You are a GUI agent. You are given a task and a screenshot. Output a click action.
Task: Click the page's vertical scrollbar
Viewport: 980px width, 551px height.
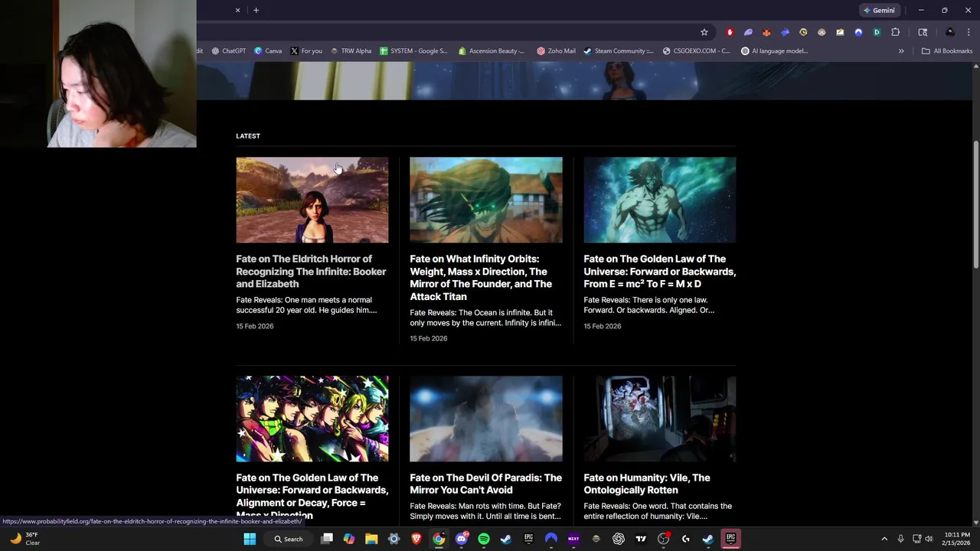(975, 205)
